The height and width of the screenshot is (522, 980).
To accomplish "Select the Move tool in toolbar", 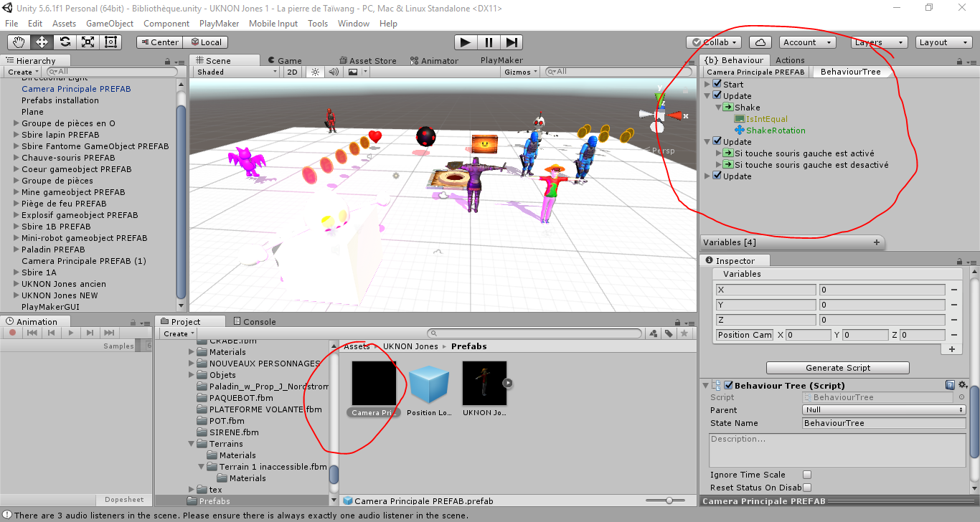I will (42, 42).
